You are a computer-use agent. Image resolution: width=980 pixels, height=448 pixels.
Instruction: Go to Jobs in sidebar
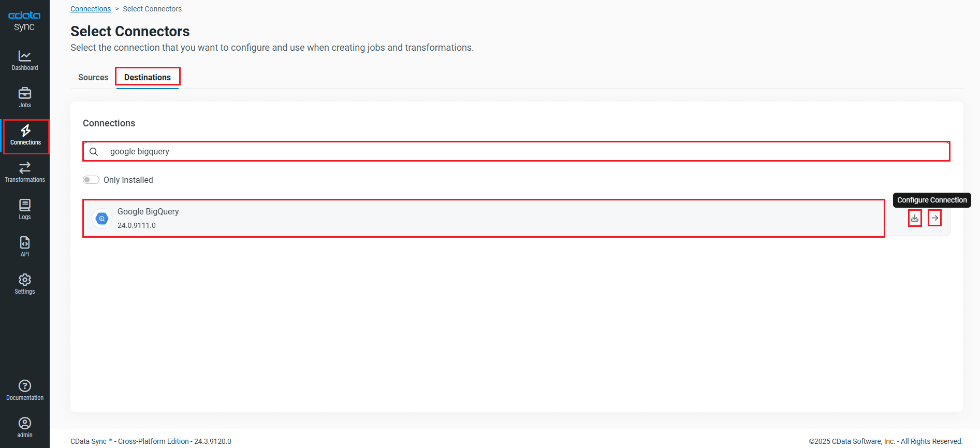pos(25,98)
